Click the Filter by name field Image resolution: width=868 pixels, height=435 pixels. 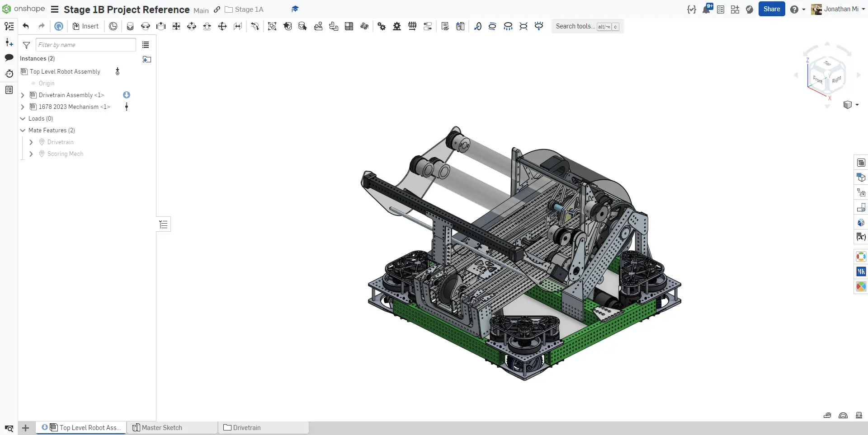pyautogui.click(x=85, y=45)
